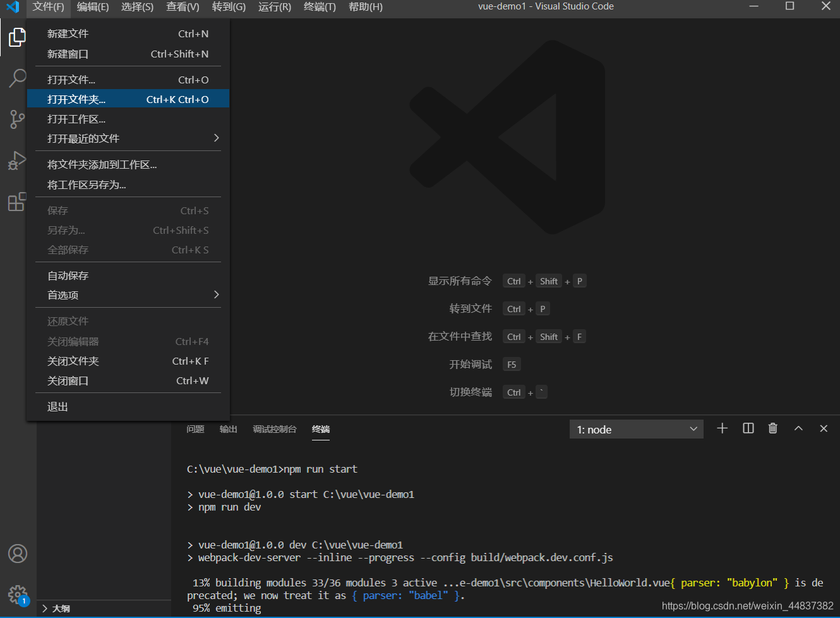Screen dimensions: 840x618
Task: Open the 运行(R) menu
Action: 275,7
